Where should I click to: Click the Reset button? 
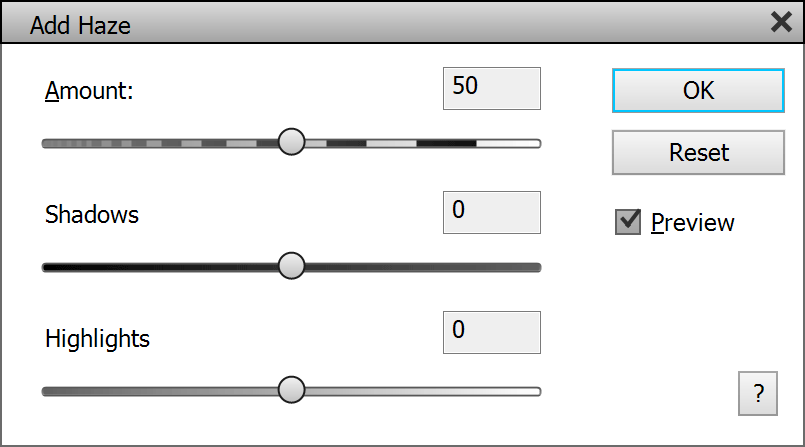click(x=698, y=153)
